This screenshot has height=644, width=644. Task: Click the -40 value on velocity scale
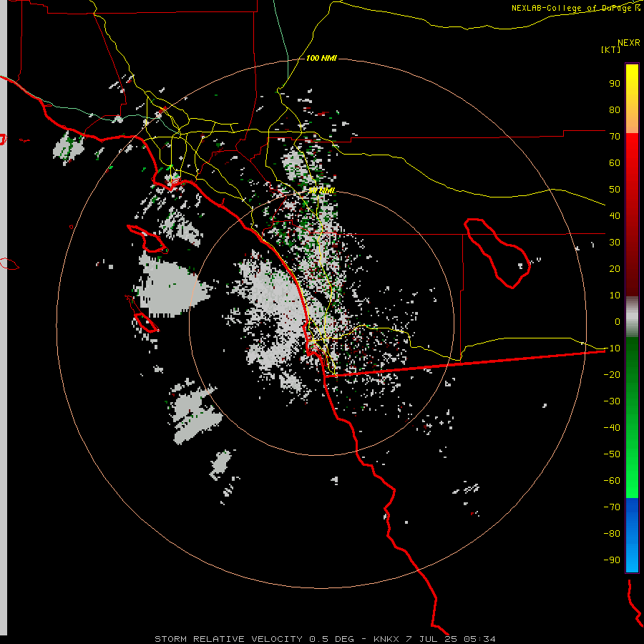click(612, 428)
